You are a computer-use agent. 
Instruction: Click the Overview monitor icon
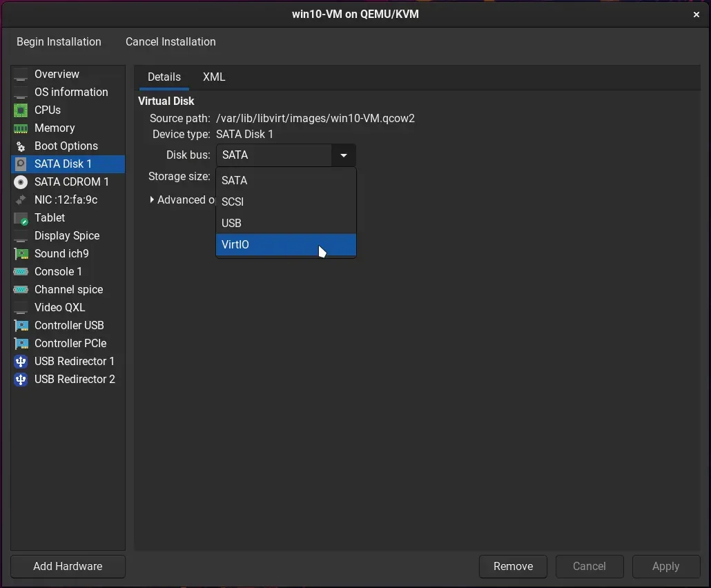(21, 75)
